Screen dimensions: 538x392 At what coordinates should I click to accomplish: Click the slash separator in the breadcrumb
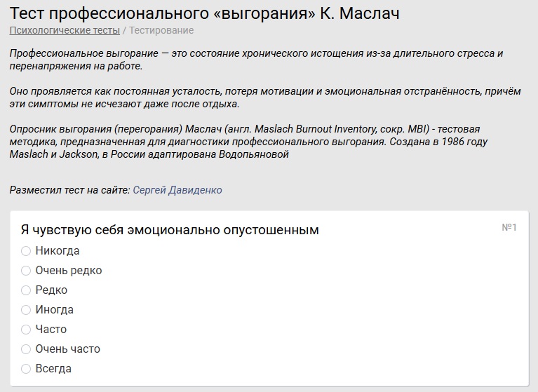pos(125,30)
